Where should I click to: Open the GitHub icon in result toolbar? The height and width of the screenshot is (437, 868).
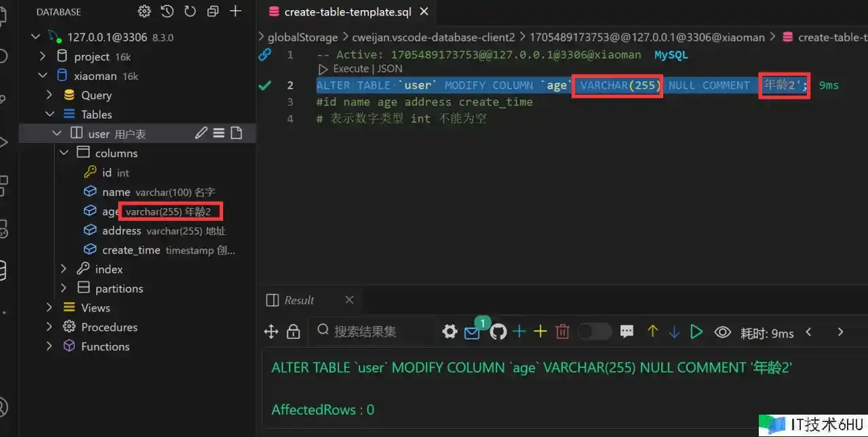point(498,331)
